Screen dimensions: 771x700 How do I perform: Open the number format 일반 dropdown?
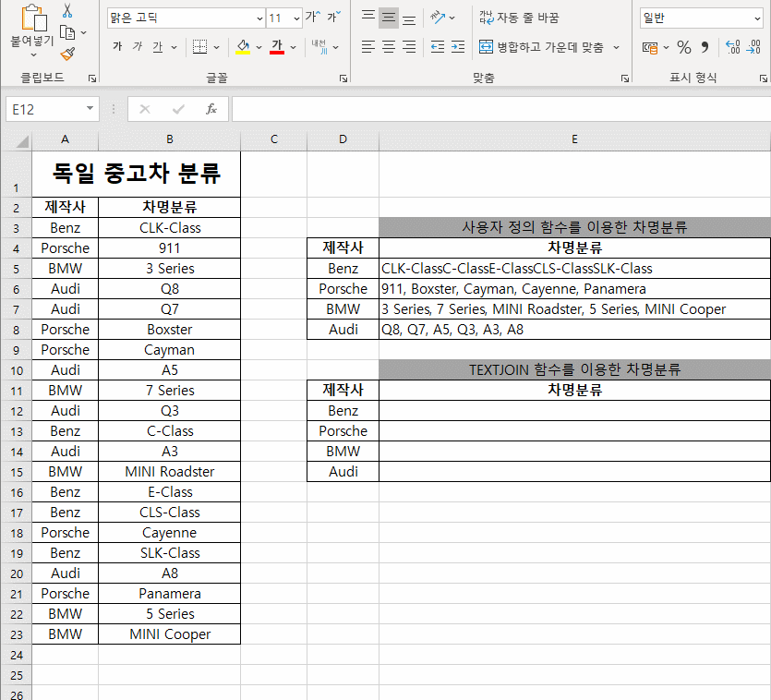point(757,18)
